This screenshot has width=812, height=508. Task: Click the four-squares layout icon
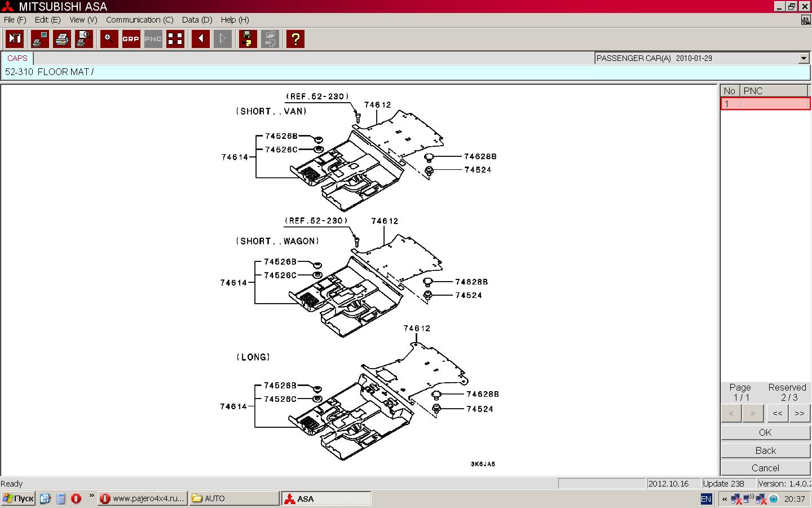point(175,39)
